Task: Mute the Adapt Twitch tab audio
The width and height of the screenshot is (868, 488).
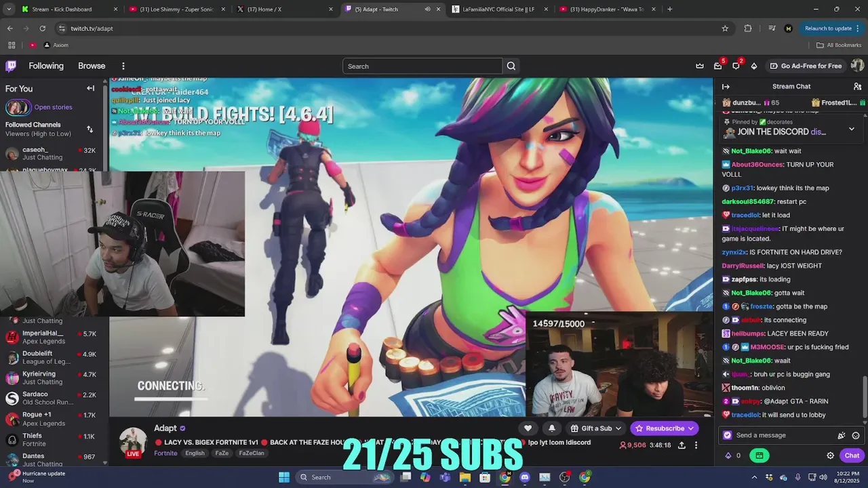Action: point(427,9)
